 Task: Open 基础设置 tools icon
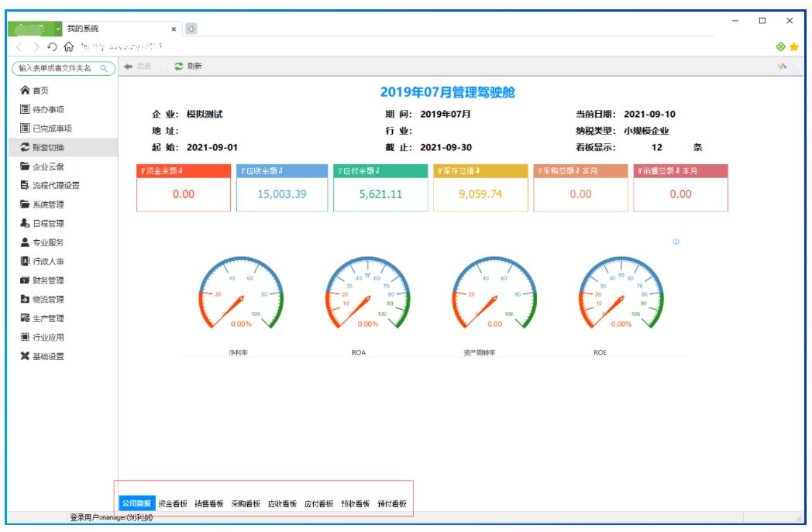click(24, 356)
